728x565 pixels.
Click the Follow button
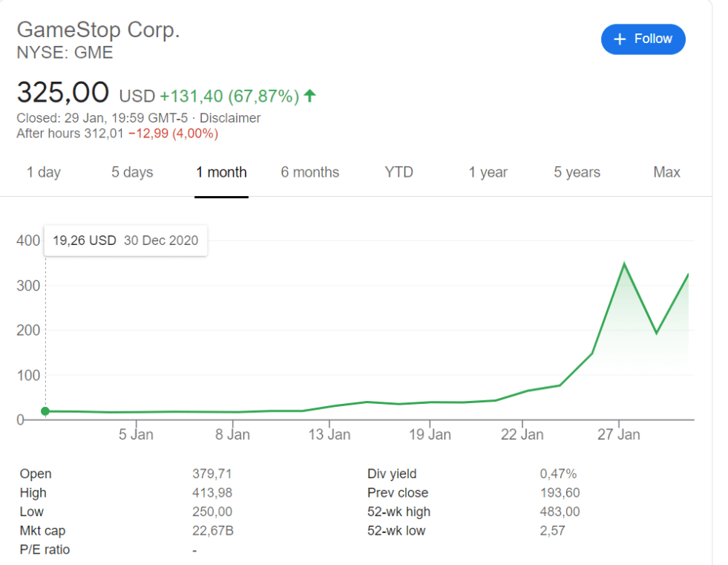tap(643, 39)
